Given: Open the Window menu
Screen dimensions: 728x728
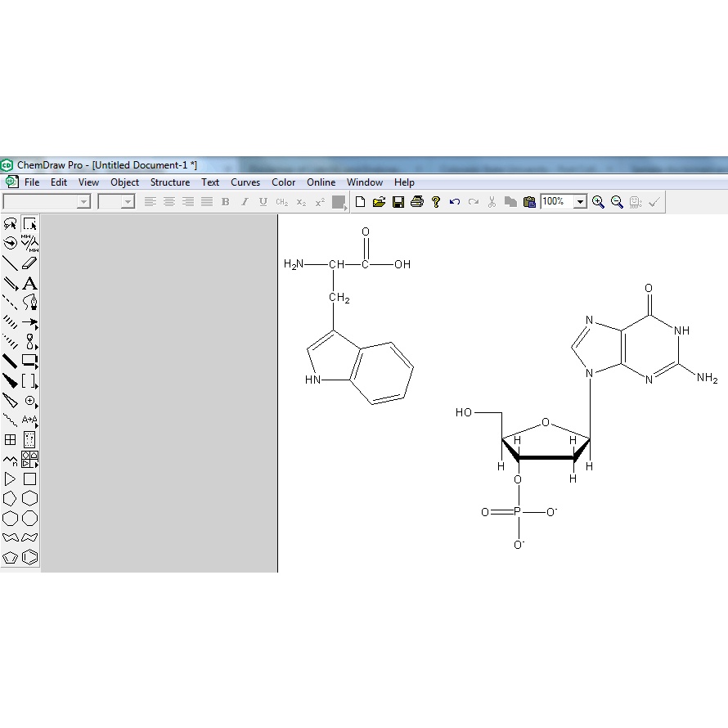Looking at the screenshot, I should 365,182.
